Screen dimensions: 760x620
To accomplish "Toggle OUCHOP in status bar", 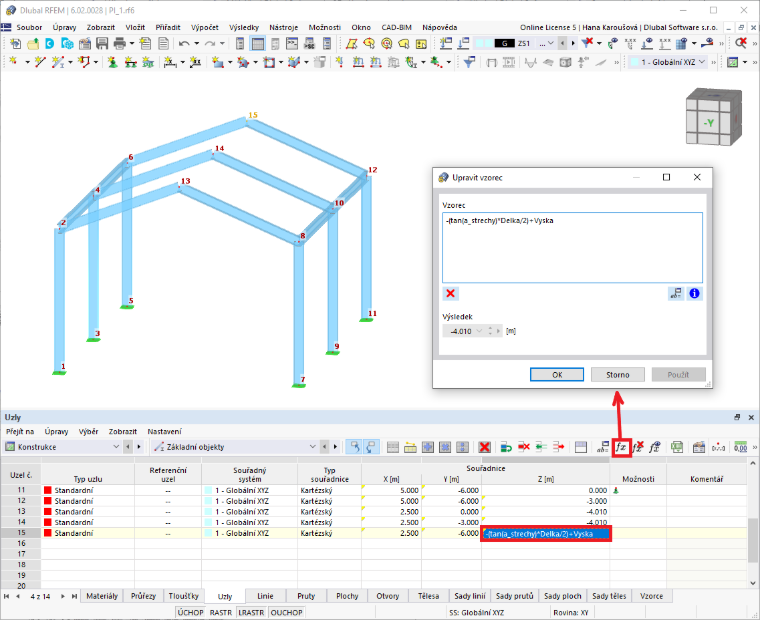I will [x=286, y=613].
